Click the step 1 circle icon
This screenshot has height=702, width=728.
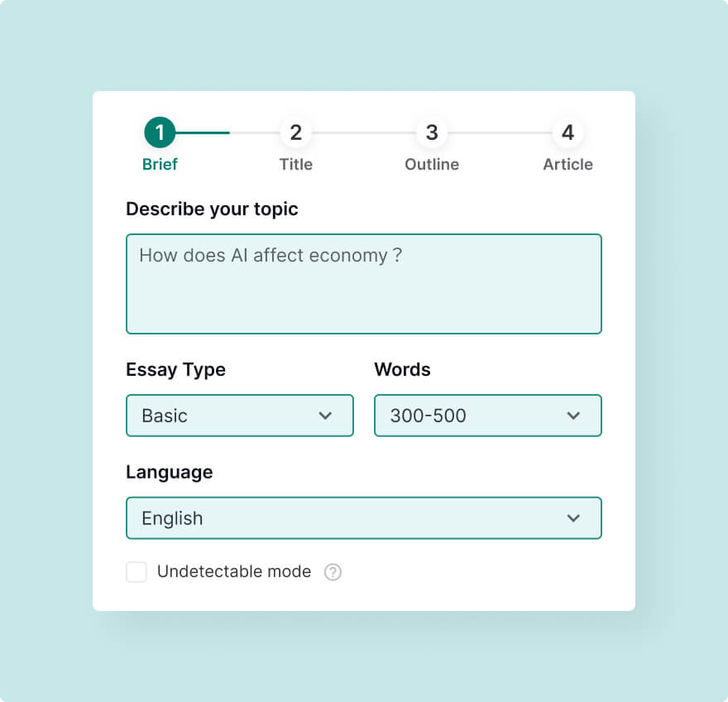(x=160, y=132)
